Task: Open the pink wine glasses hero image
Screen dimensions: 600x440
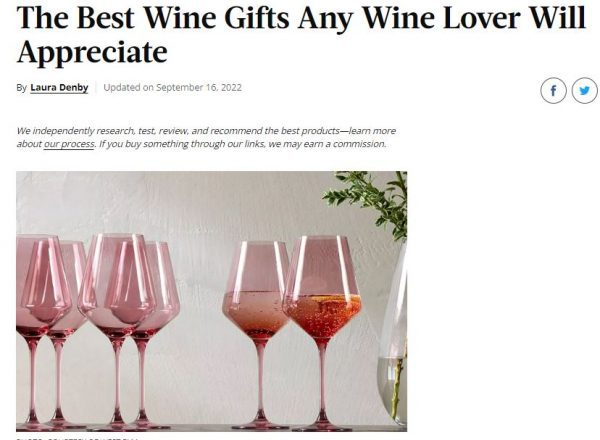Action: [212, 301]
